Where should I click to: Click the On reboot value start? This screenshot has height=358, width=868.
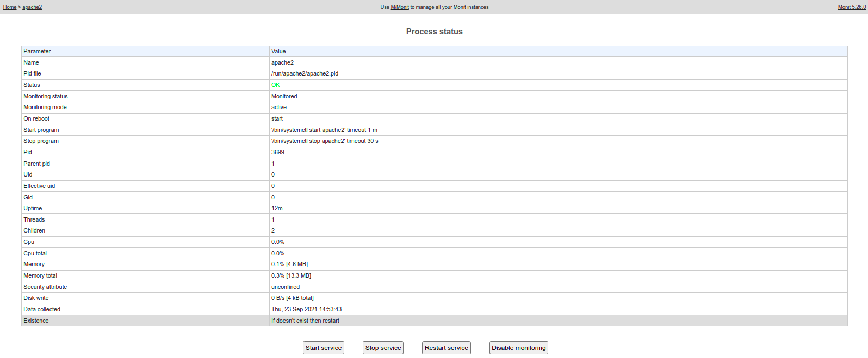(x=277, y=118)
